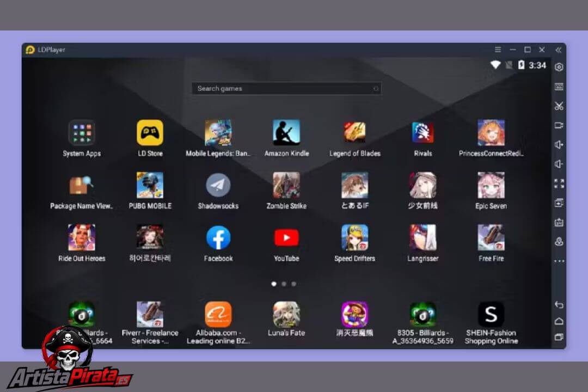The width and height of the screenshot is (588, 392).
Task: Launch the Rivals game
Action: coord(423,133)
